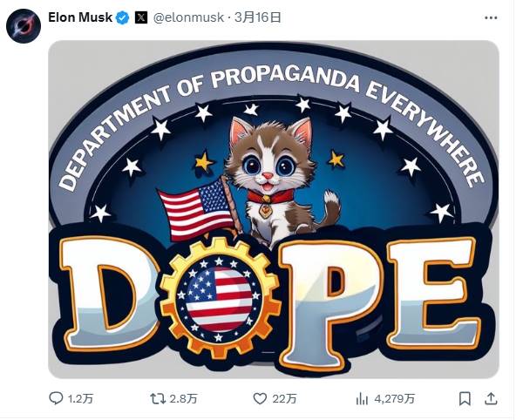Click the Elon Musk display name
This screenshot has width=523, height=420.
coord(80,17)
